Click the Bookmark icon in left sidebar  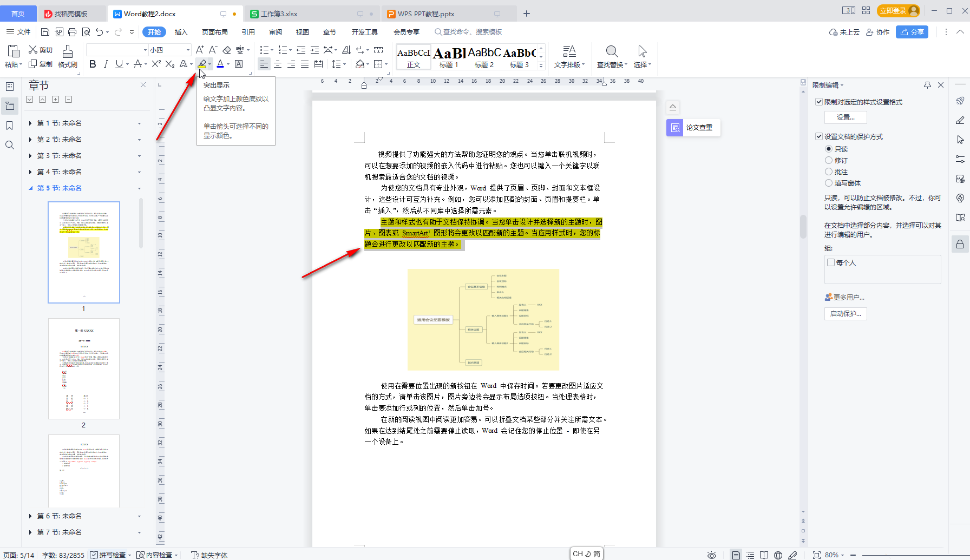10,126
